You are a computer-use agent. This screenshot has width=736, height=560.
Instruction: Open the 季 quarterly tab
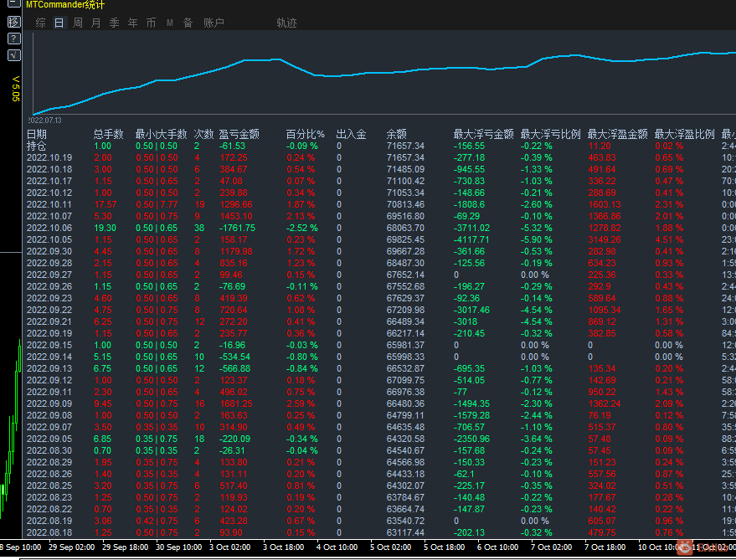pyautogui.click(x=115, y=23)
